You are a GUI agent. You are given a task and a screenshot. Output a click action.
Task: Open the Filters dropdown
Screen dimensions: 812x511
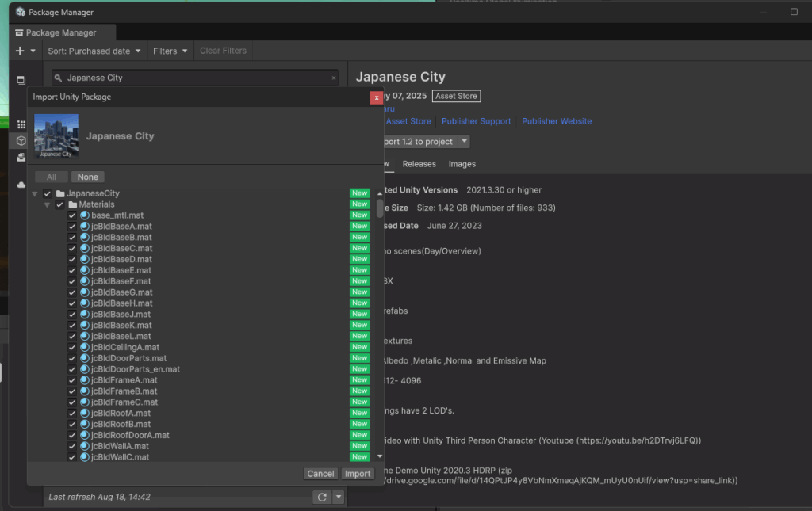coord(170,51)
